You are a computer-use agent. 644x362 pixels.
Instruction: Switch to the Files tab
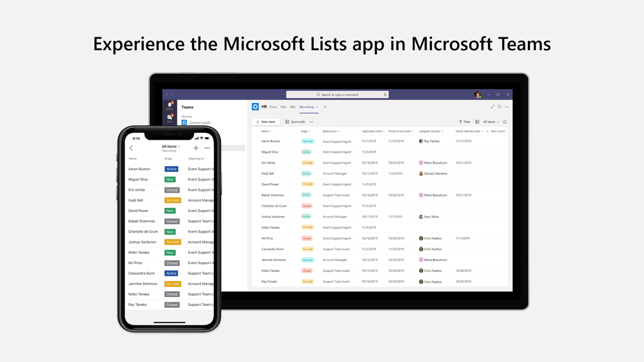(284, 107)
